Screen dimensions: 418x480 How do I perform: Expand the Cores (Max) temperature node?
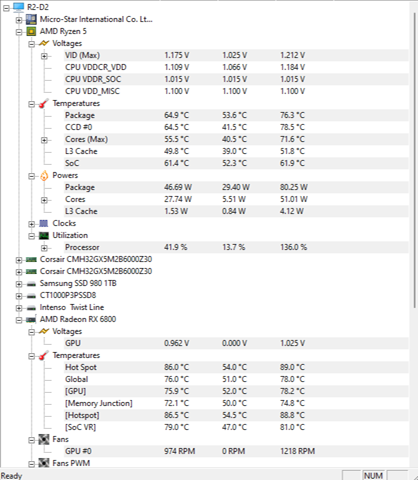coord(44,140)
